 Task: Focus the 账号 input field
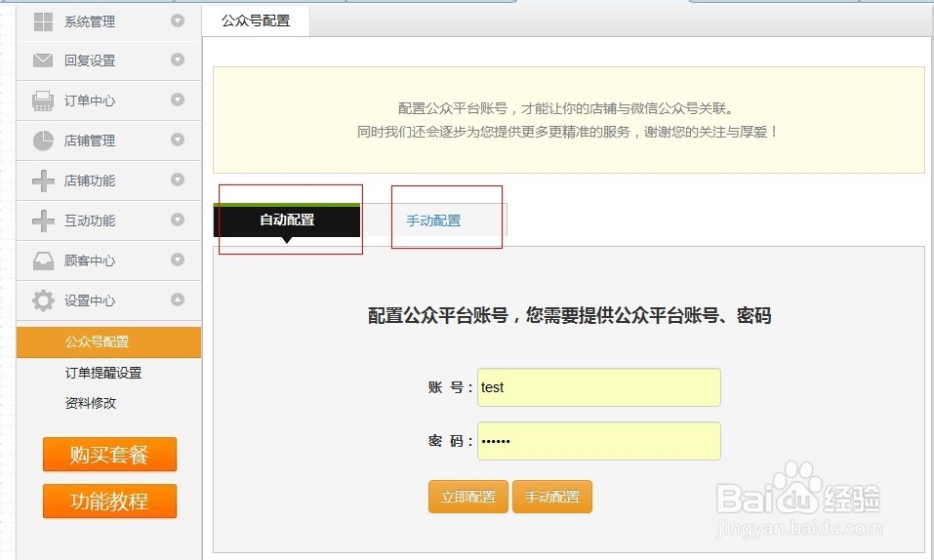tap(599, 387)
